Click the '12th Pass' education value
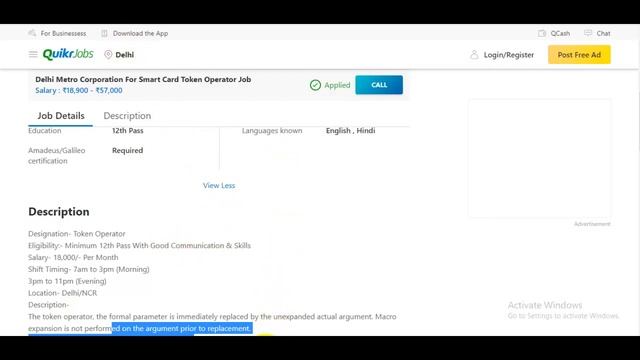 pos(128,131)
